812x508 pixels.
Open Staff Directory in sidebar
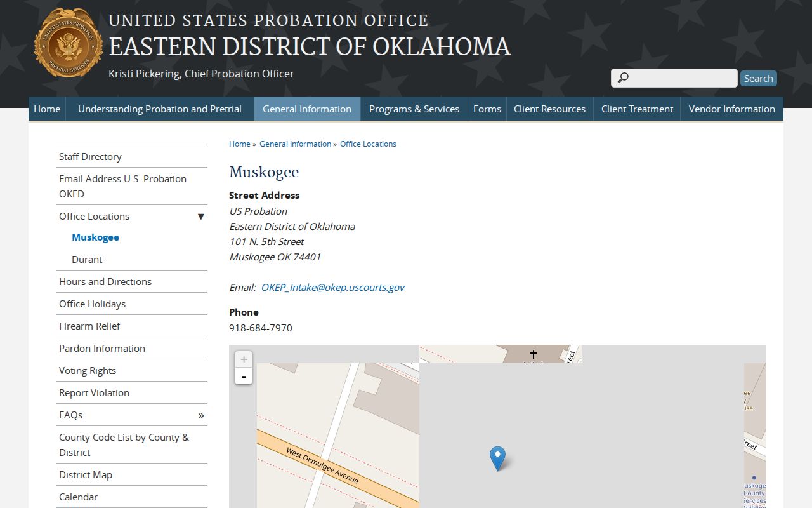131,156
